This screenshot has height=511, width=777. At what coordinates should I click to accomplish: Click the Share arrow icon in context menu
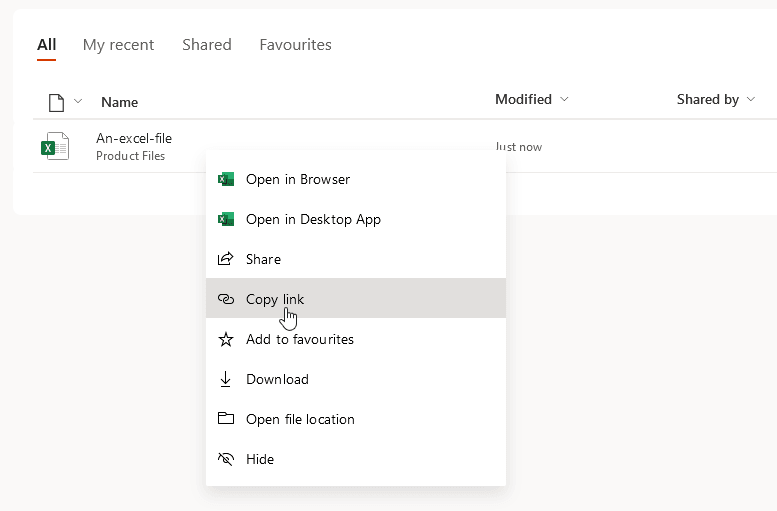(x=226, y=259)
